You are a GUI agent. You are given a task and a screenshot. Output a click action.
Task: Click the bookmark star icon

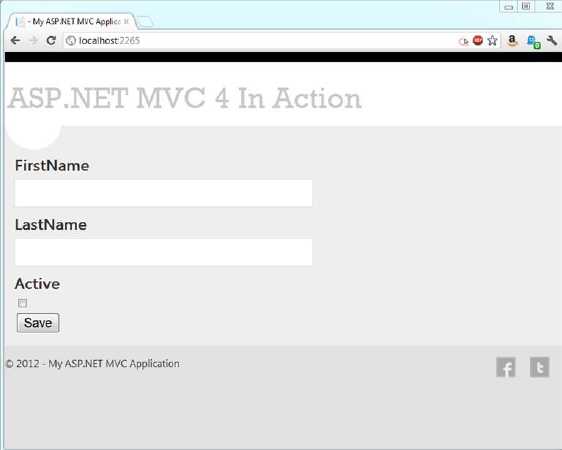tap(492, 40)
